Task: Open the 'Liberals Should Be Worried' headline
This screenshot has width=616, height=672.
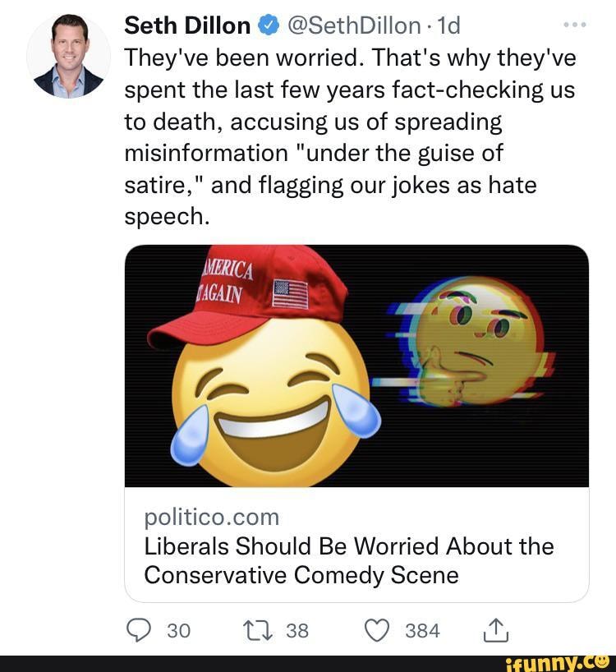Action: tap(348, 560)
